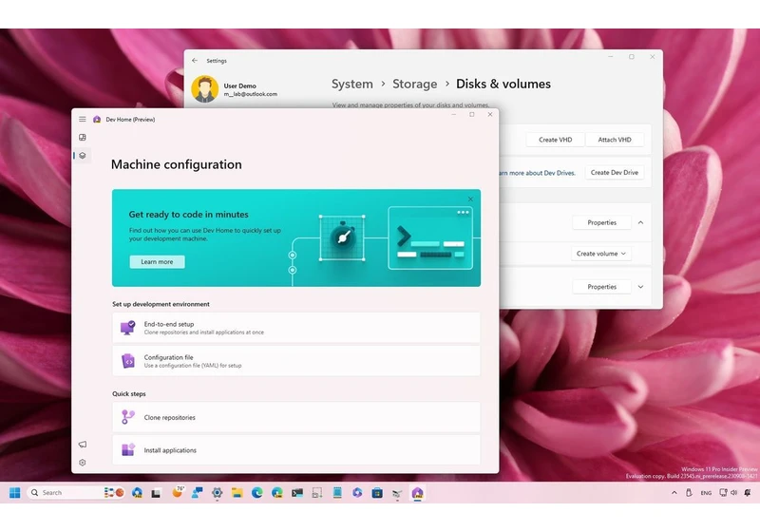Open Configuration file setup option

296,361
